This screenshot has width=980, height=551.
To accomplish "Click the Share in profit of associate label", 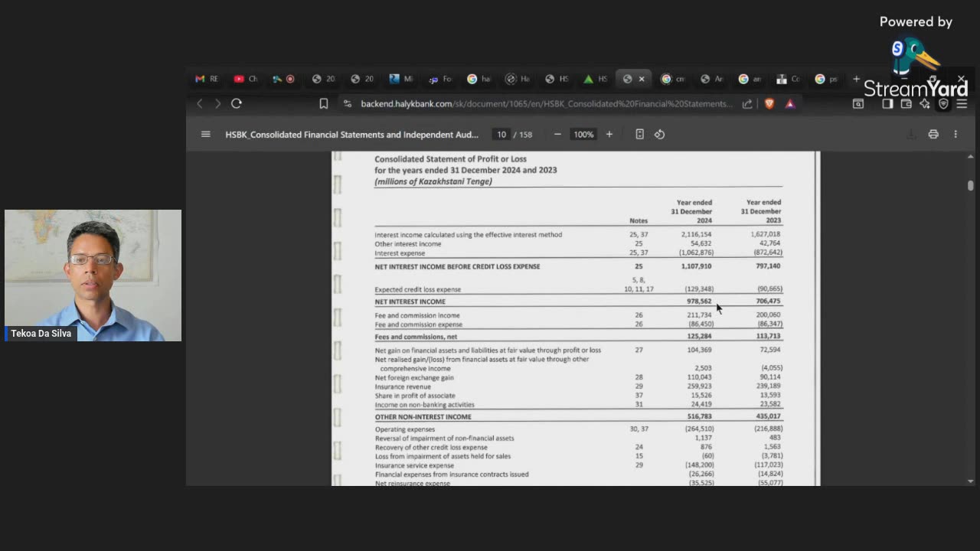I will point(415,396).
